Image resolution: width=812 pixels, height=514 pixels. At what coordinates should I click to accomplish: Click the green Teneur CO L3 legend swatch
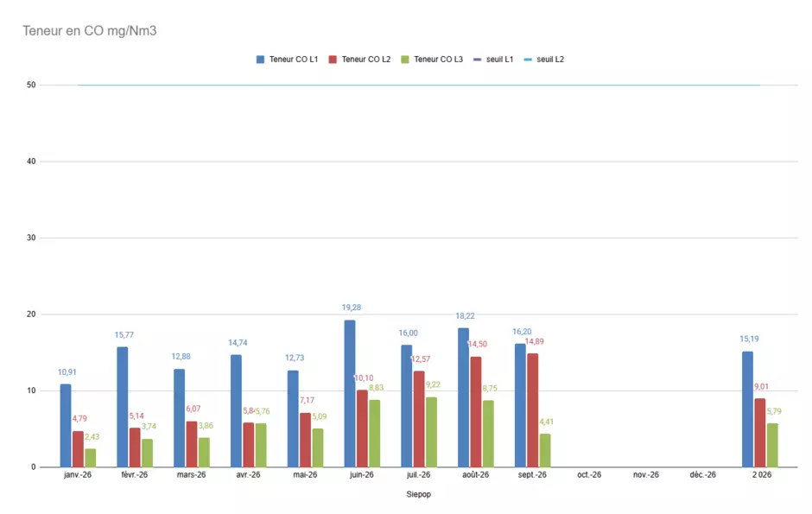tap(405, 60)
